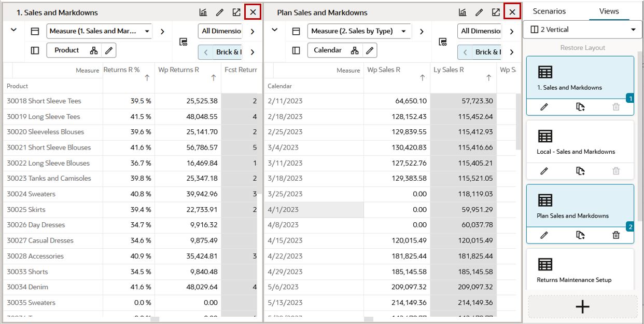Click pencil icon on the Calendar button
Image resolution: width=644 pixels, height=324 pixels.
click(x=369, y=50)
